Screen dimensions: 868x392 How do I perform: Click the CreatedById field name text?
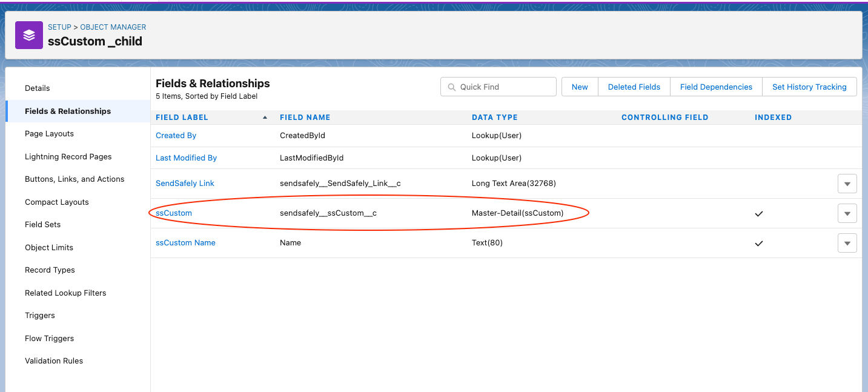click(303, 136)
